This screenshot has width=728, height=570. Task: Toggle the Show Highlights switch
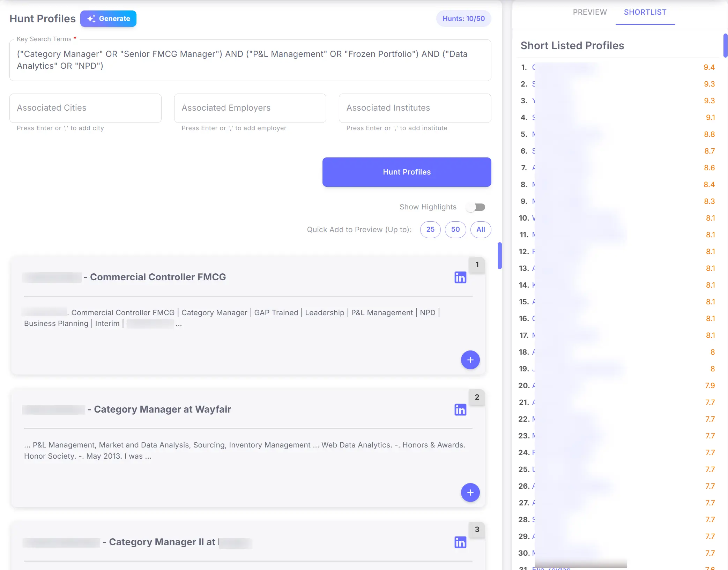click(476, 207)
